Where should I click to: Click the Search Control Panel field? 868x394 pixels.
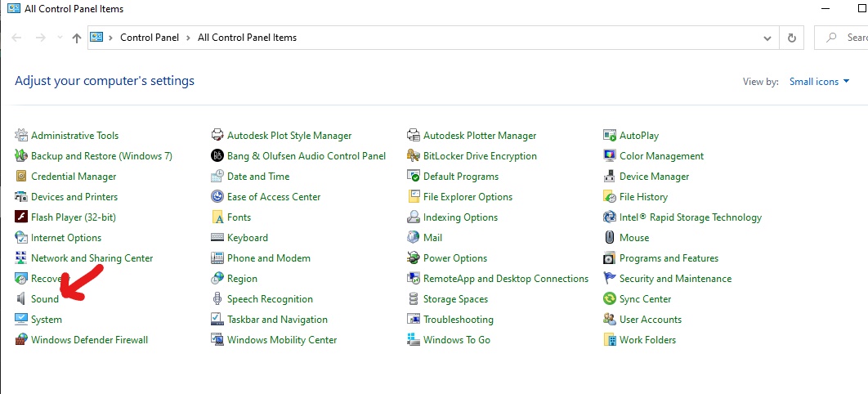[x=841, y=38]
